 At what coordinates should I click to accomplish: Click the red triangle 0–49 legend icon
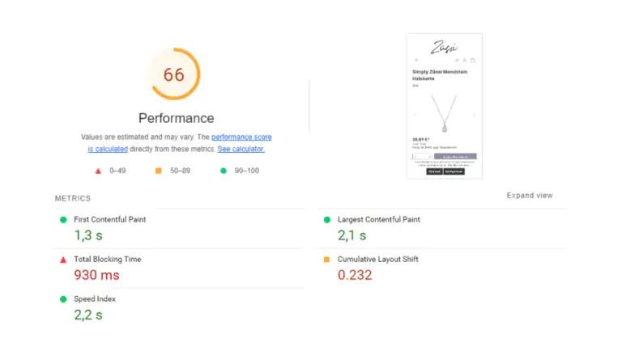98,171
